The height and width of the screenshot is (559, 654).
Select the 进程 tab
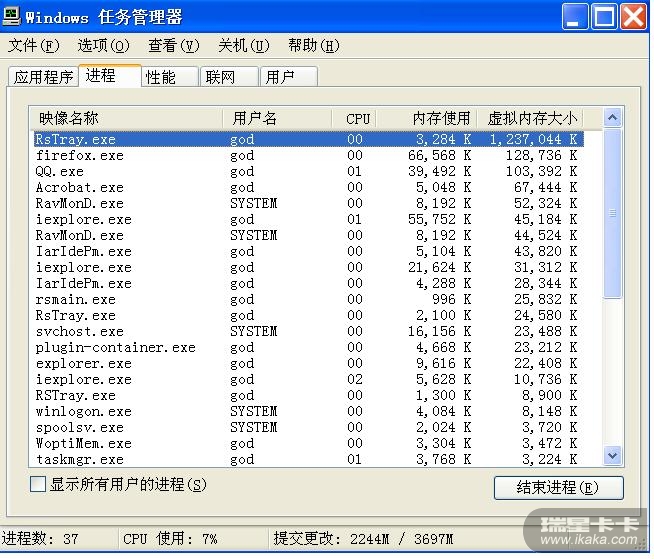(110, 76)
